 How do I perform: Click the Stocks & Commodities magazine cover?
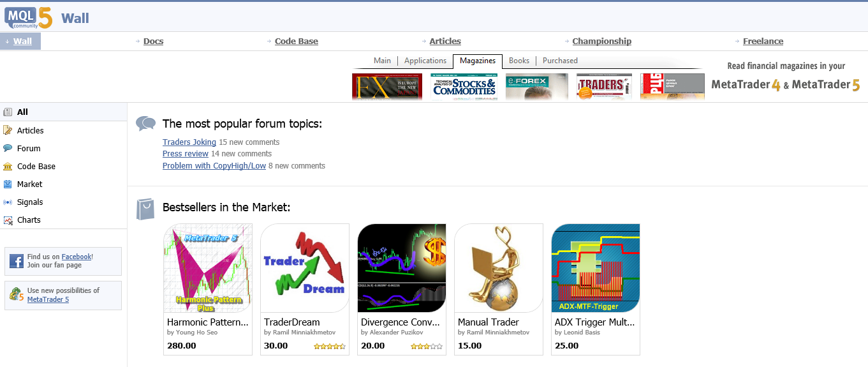pos(464,87)
